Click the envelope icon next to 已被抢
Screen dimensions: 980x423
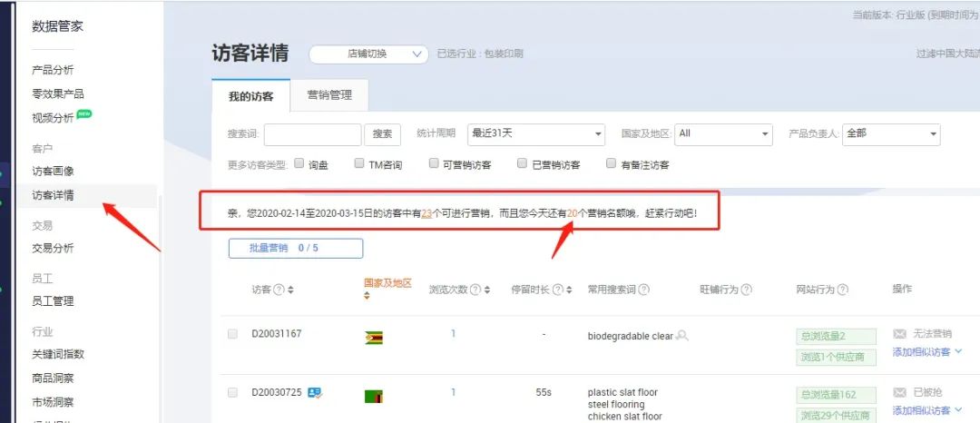coord(899,392)
